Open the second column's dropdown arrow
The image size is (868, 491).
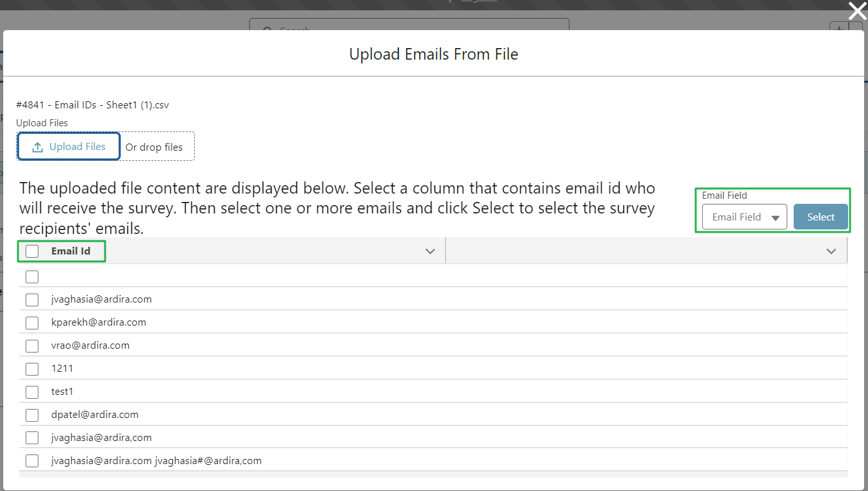pos(831,251)
